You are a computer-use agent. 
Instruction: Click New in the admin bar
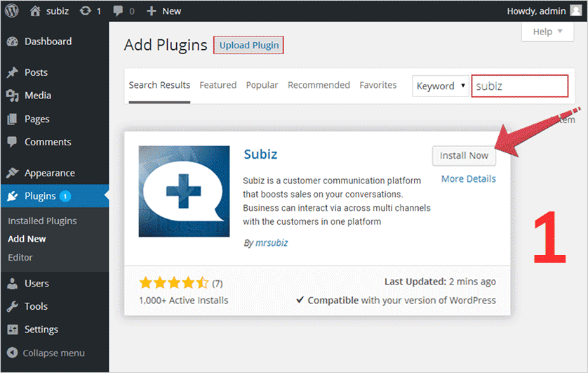click(x=172, y=11)
